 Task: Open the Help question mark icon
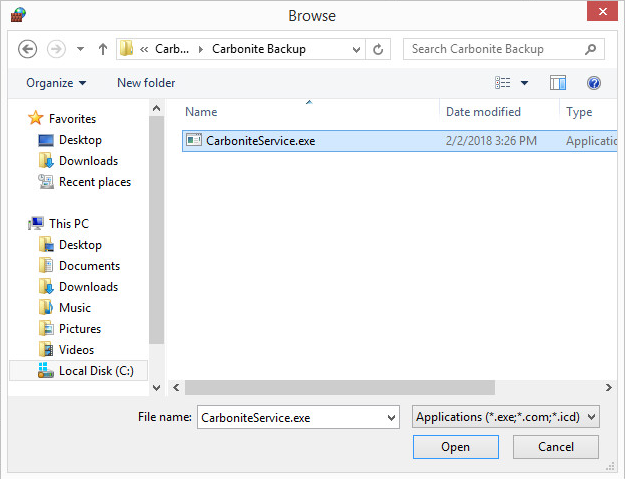(594, 83)
